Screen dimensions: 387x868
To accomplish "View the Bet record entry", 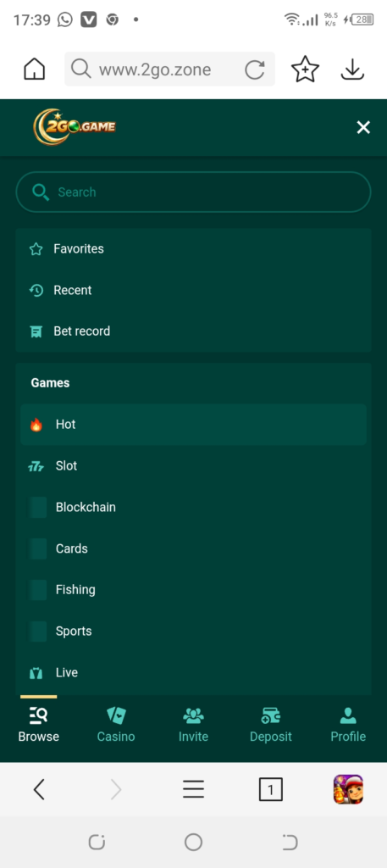I will 193,331.
